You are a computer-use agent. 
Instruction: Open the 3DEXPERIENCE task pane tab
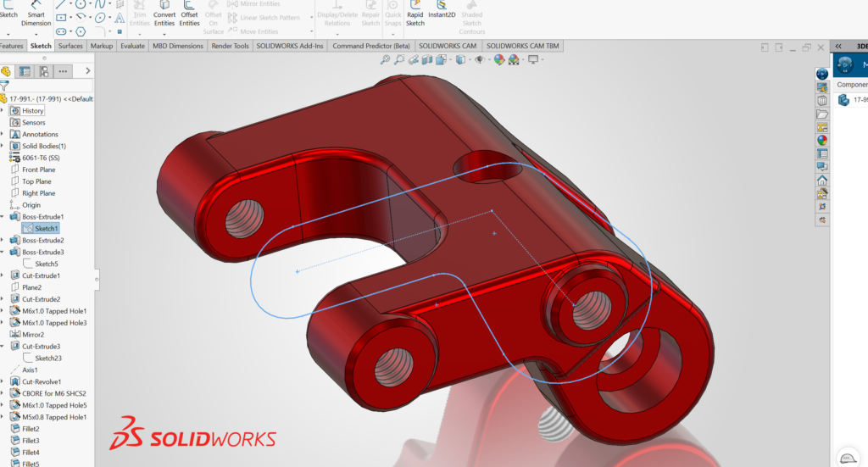click(822, 74)
